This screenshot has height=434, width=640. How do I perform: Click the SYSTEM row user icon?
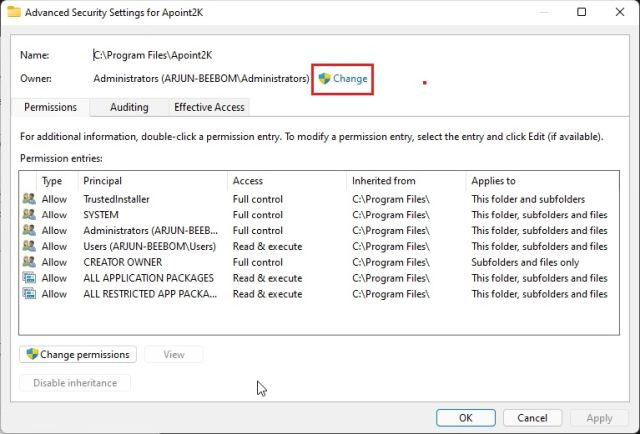point(29,215)
